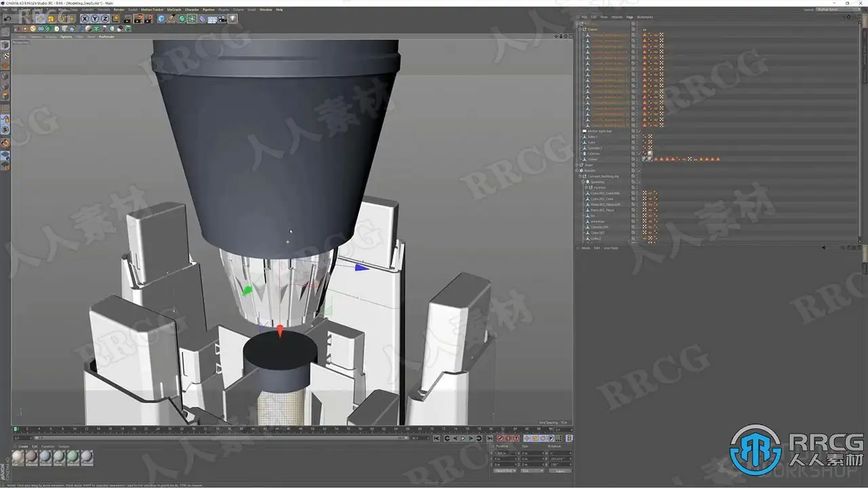Click the Cube primitive icon
Viewport: 868px width, 488px height.
[x=161, y=19]
